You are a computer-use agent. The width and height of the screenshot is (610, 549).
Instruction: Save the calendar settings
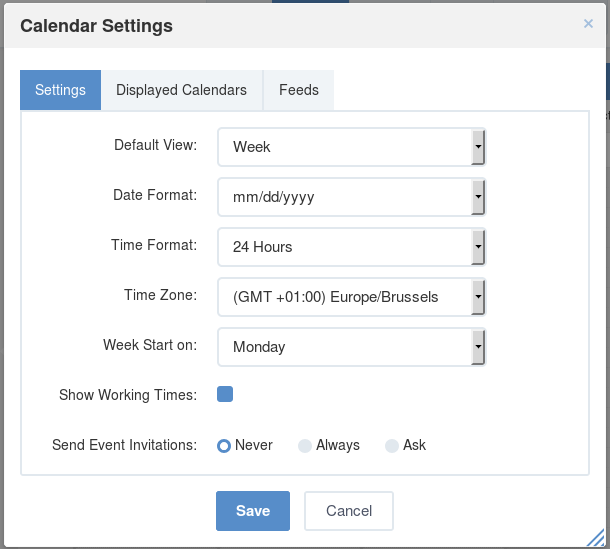(253, 511)
